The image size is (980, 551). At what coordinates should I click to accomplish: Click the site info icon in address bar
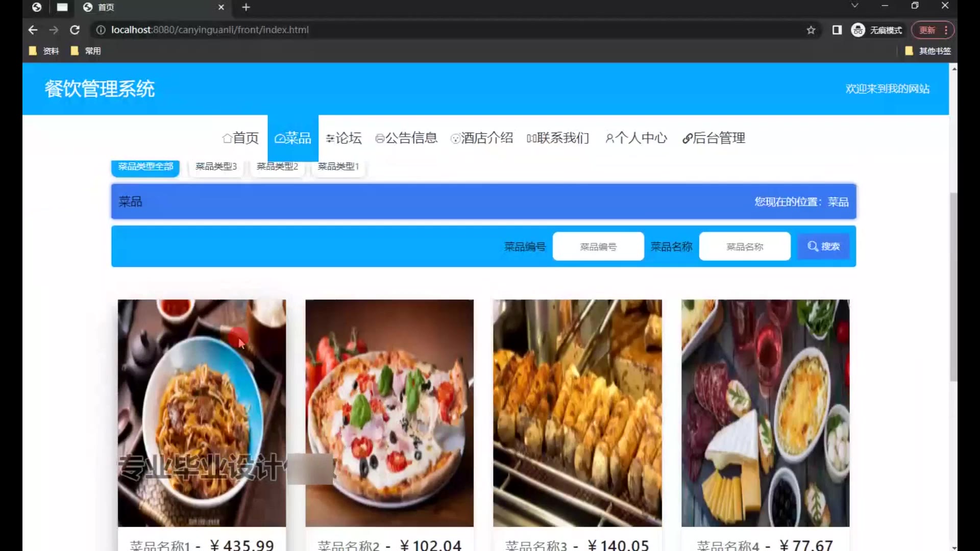[x=101, y=30]
